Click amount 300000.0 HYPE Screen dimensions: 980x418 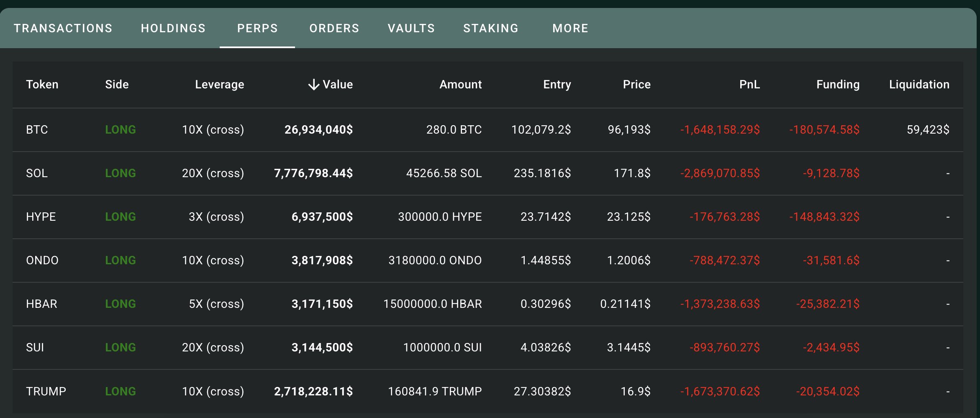coord(440,217)
